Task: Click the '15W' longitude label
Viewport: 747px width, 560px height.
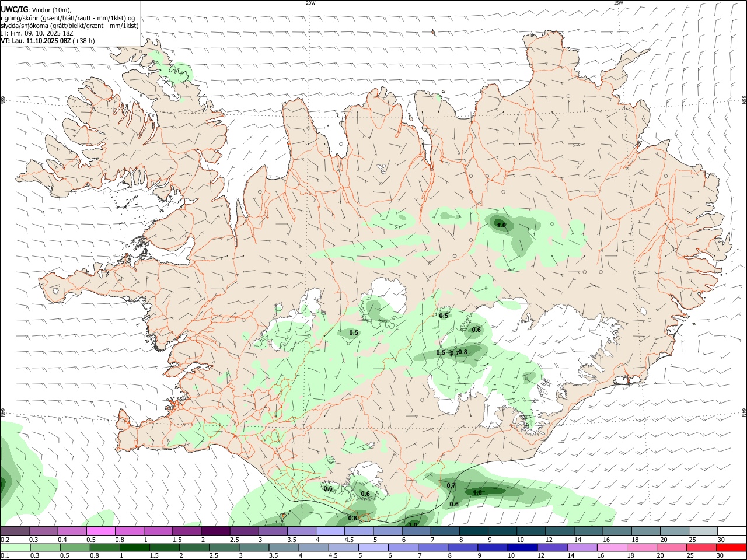Action: point(617,3)
